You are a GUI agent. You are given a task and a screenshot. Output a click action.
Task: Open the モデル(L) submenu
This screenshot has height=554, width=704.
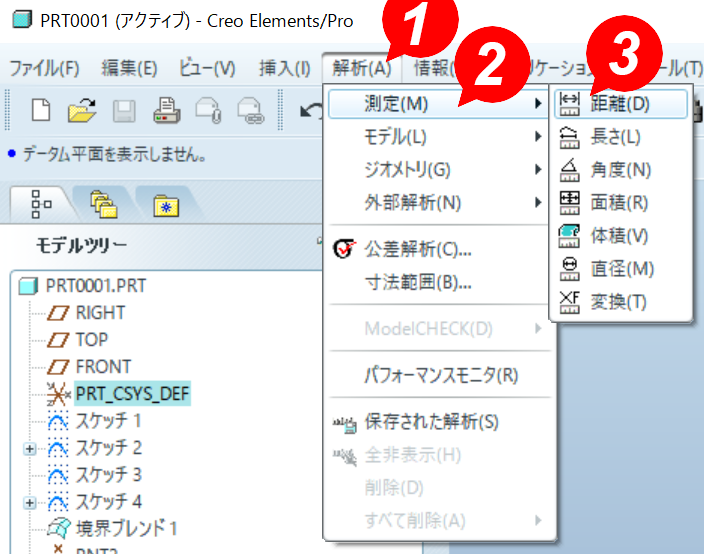(395, 136)
